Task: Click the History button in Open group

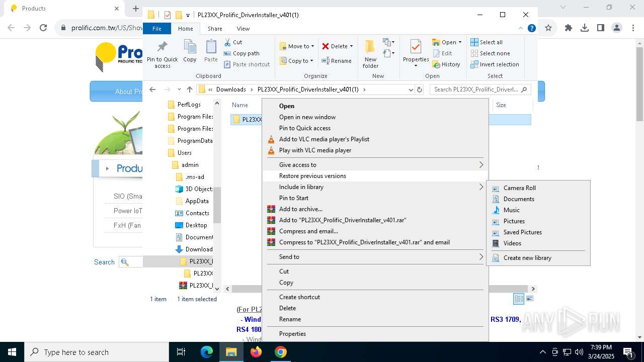Action: pyautogui.click(x=446, y=64)
